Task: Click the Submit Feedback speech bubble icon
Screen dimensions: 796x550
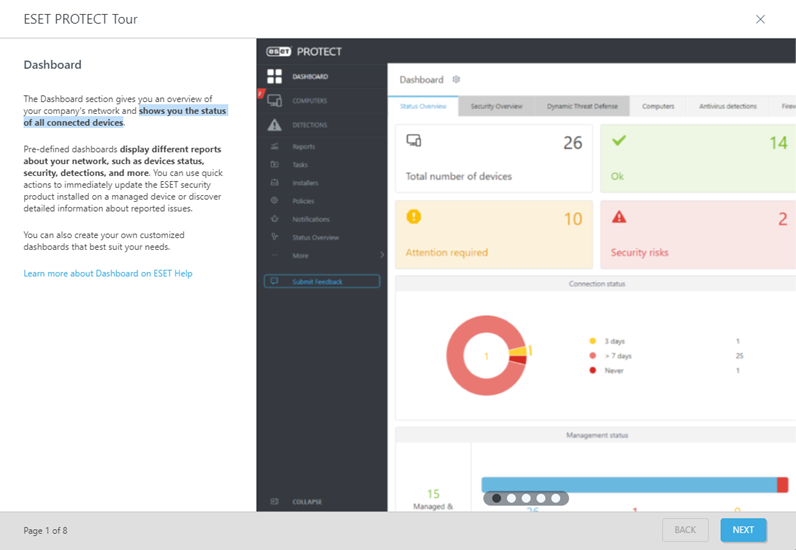Action: click(x=275, y=281)
